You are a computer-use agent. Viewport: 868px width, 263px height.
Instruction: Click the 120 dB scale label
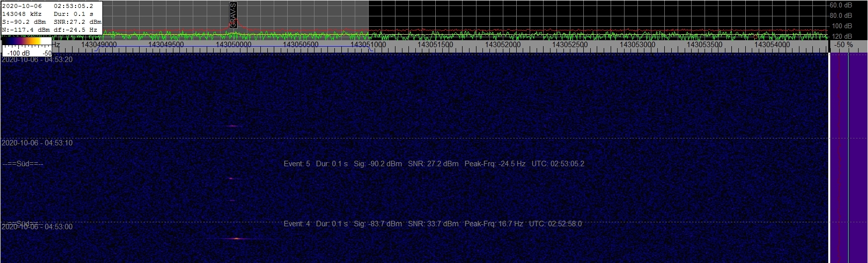(x=842, y=36)
